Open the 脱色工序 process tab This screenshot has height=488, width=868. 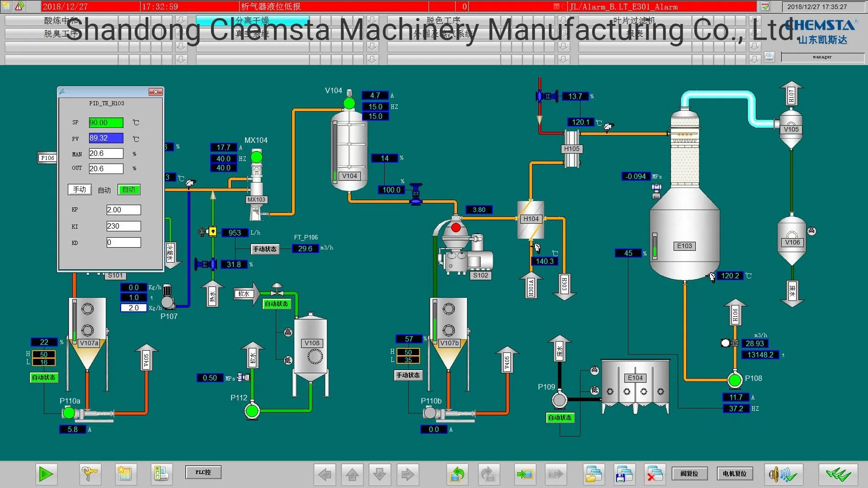tap(443, 20)
